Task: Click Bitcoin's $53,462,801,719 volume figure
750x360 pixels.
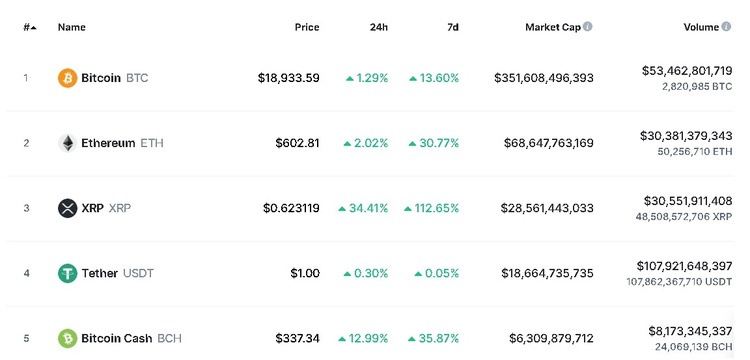Action: pos(687,71)
